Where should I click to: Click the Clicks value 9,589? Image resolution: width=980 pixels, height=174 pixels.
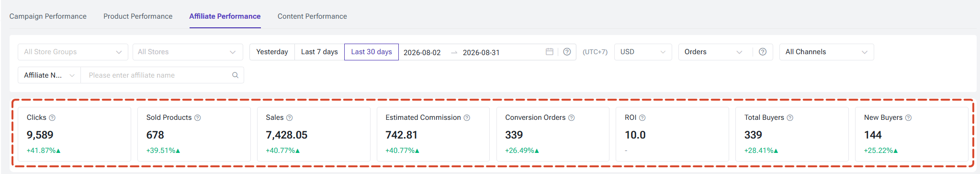pyautogui.click(x=40, y=135)
